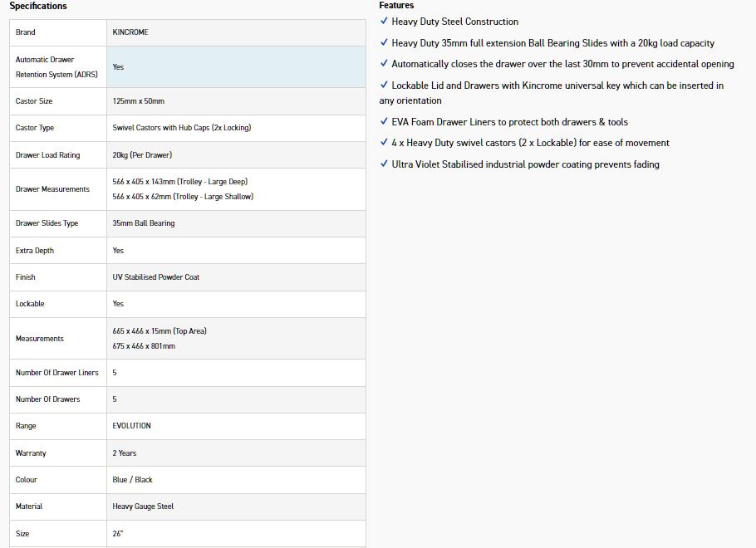Select the highlighted Automatic Drawer Retention System row
Image resolution: width=756 pixels, height=548 pixels.
pos(187,67)
